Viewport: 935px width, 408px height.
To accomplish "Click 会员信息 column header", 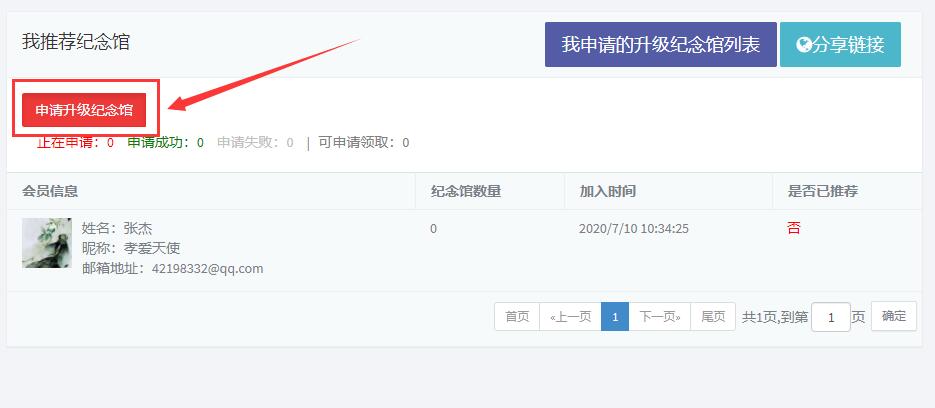I will pos(50,191).
